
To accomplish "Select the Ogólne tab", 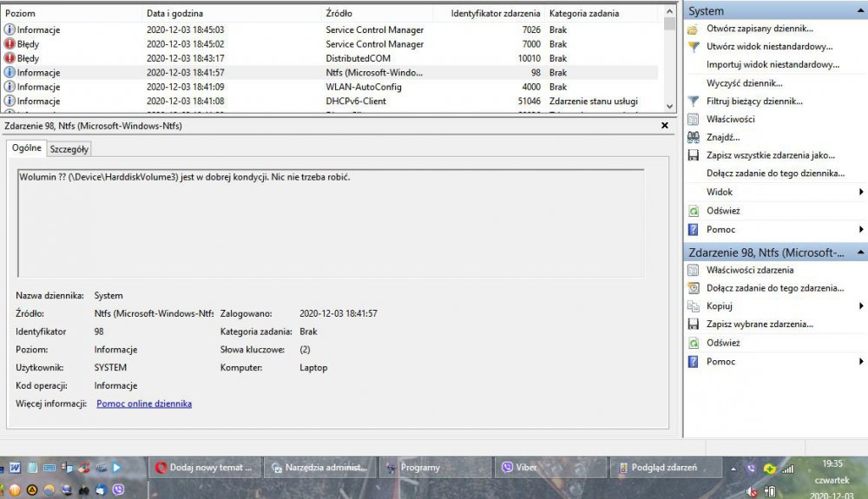I will 26,148.
